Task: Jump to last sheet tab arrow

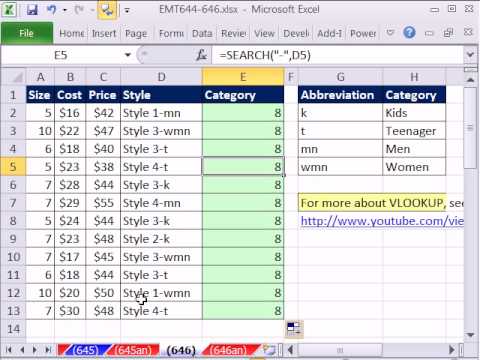Action: click(48, 350)
